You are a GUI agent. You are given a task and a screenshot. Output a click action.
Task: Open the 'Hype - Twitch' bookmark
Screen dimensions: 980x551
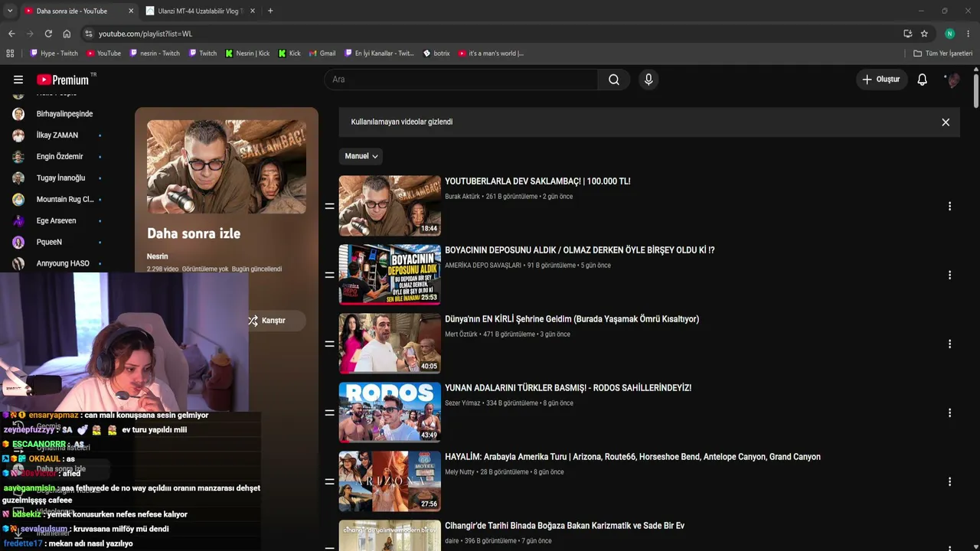(54, 54)
